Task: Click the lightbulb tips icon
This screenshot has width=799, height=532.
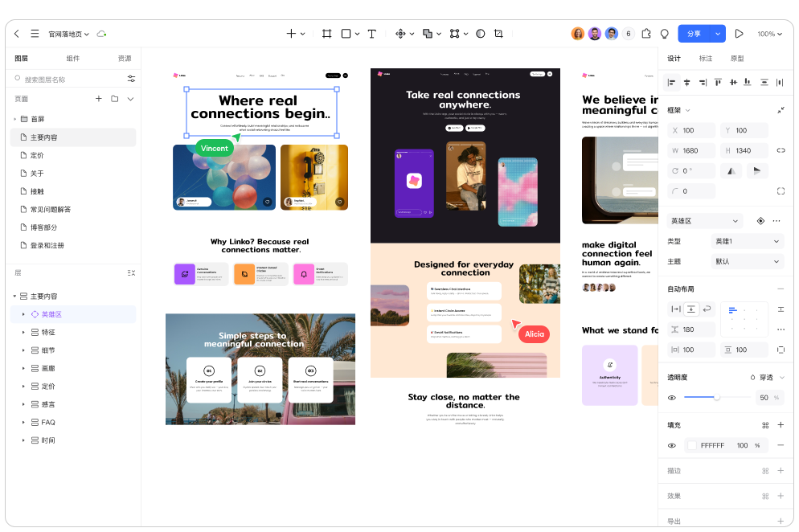Action: tap(665, 34)
